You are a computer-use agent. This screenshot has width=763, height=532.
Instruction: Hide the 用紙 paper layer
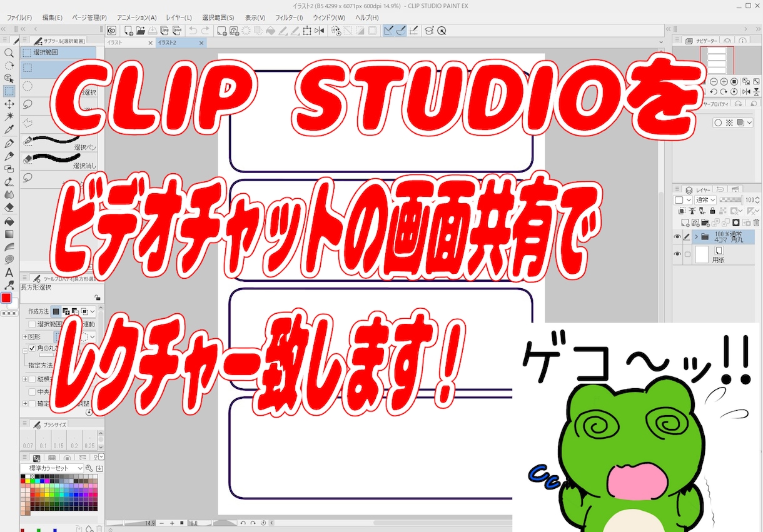tap(677, 254)
